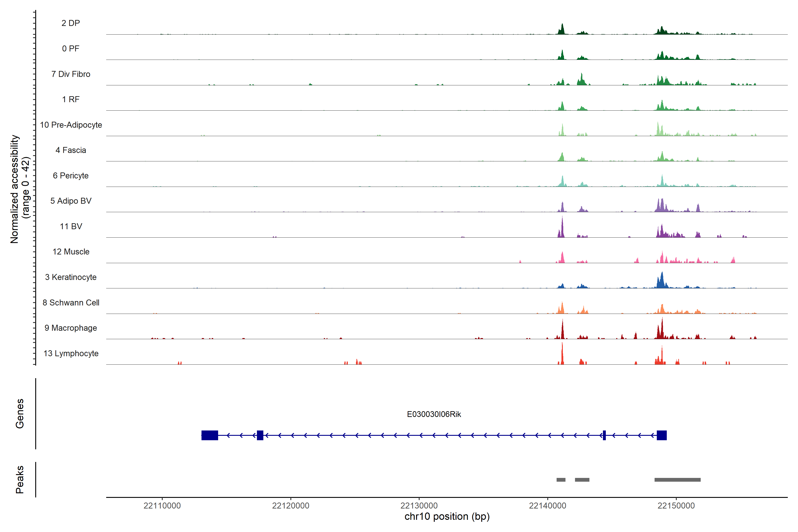The image size is (798, 532).
Task: Click the 11 BV track label
Action: pyautogui.click(x=71, y=226)
